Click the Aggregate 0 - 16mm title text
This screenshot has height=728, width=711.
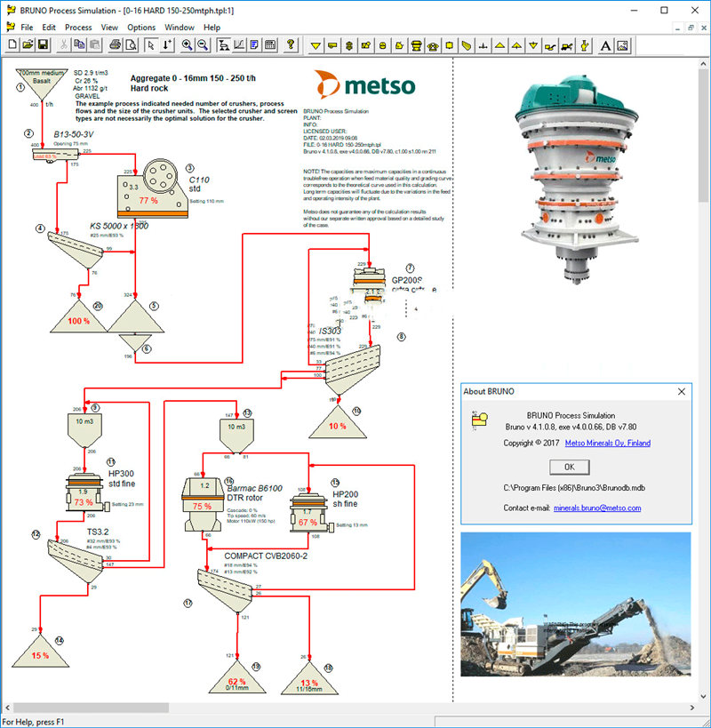click(193, 78)
